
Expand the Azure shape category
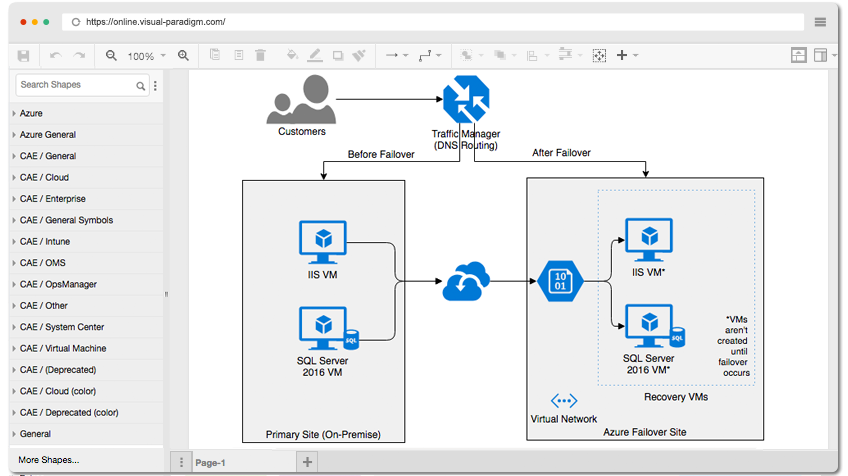(87, 114)
